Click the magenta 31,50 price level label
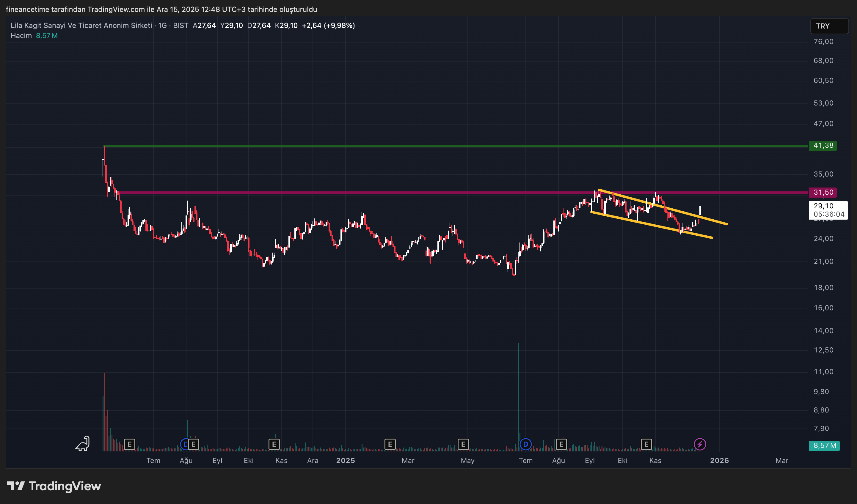 823,192
